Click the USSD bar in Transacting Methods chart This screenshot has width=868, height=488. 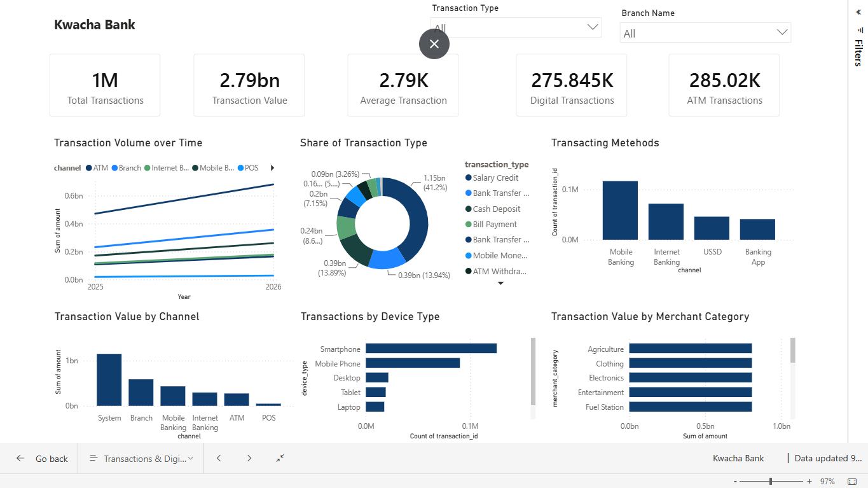tap(712, 228)
